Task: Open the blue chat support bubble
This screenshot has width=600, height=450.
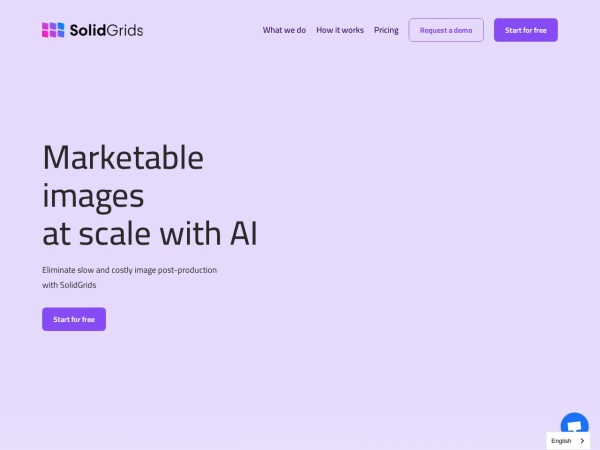Action: (x=574, y=424)
